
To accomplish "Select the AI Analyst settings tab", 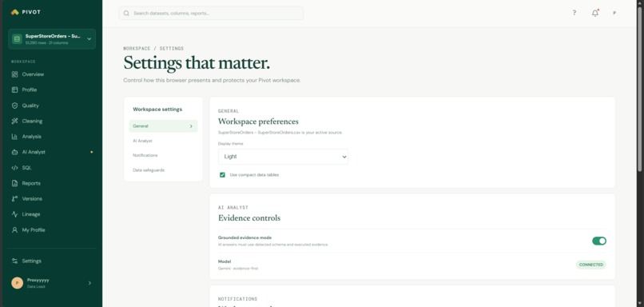I will pos(163,141).
